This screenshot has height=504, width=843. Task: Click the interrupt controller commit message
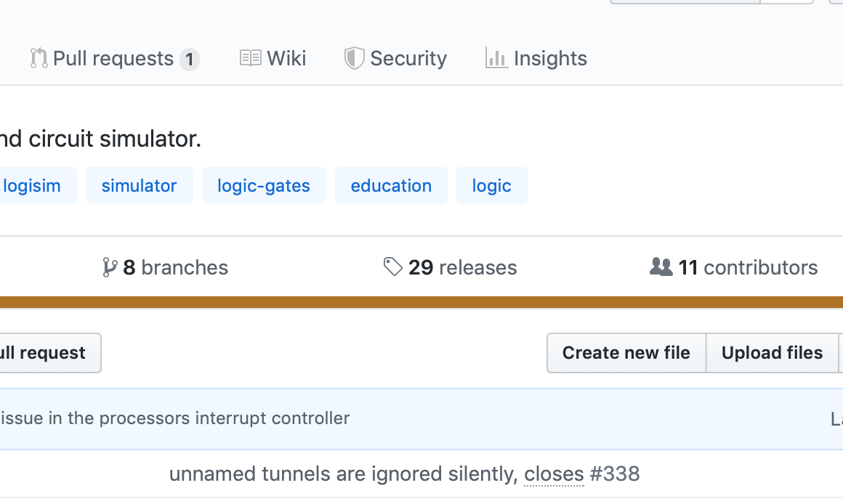coord(174,418)
